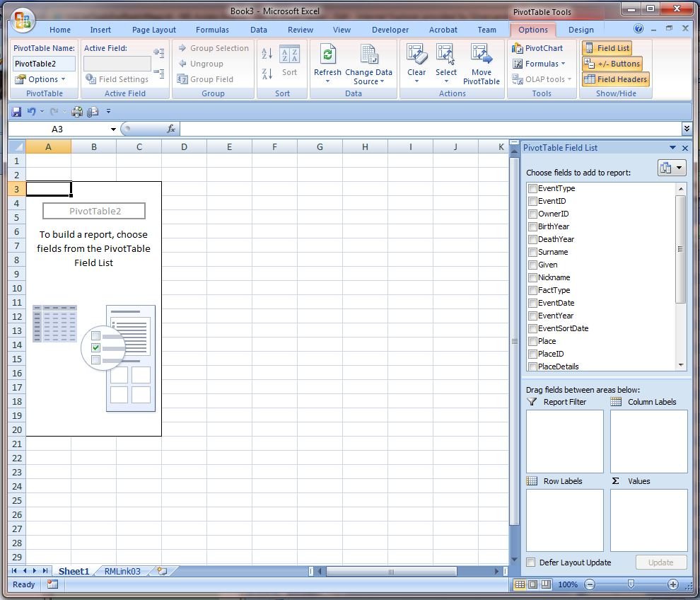Open the Field List pane options arrow

click(x=672, y=148)
